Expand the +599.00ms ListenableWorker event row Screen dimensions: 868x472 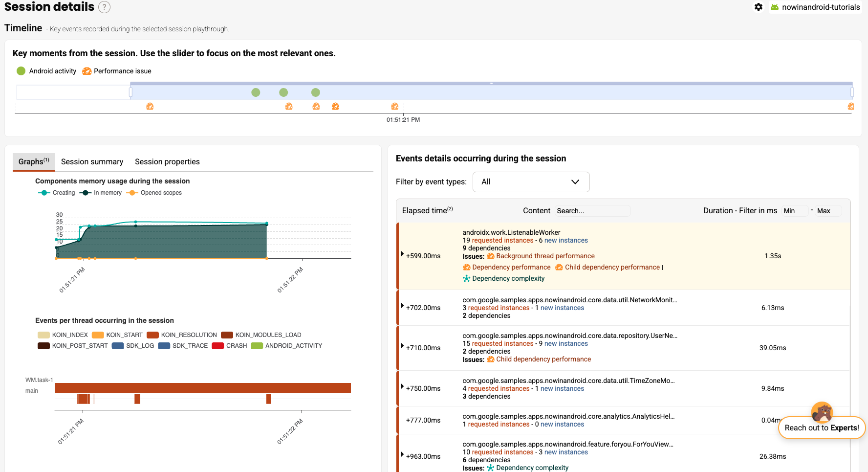click(402, 254)
